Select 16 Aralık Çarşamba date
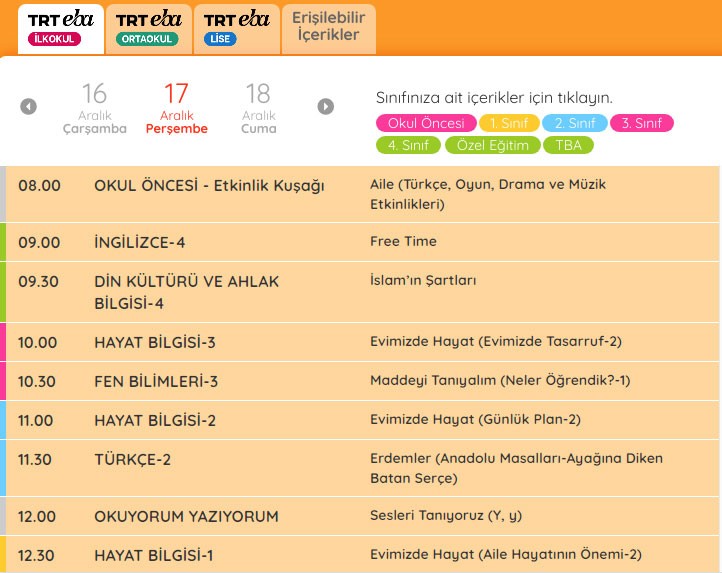This screenshot has width=722, height=573. (x=95, y=108)
